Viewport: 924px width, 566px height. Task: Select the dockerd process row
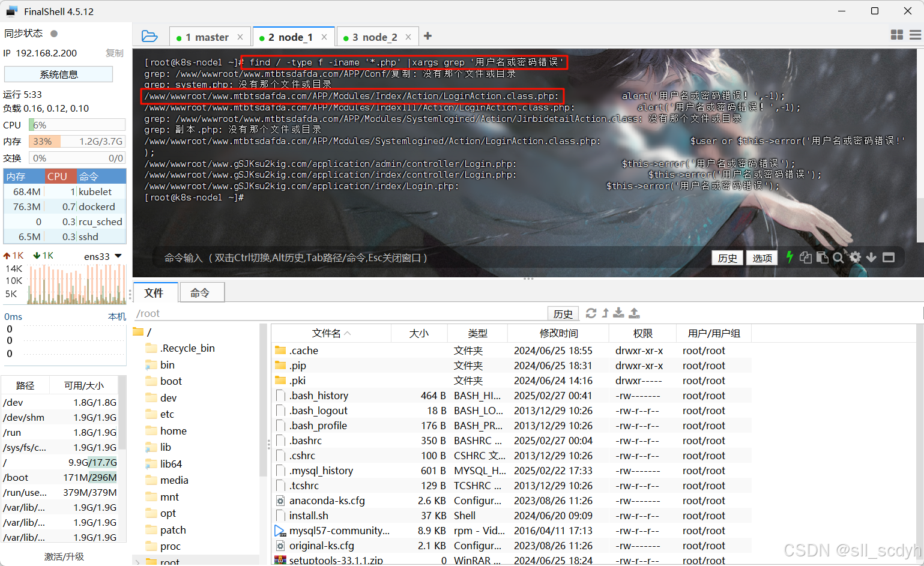coord(64,206)
